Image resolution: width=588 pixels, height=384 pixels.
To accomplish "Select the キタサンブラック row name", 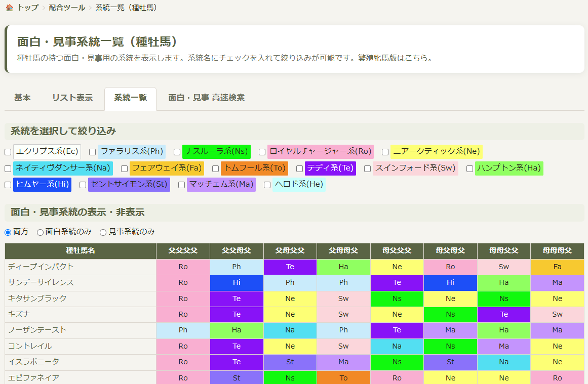I will pos(37,298).
